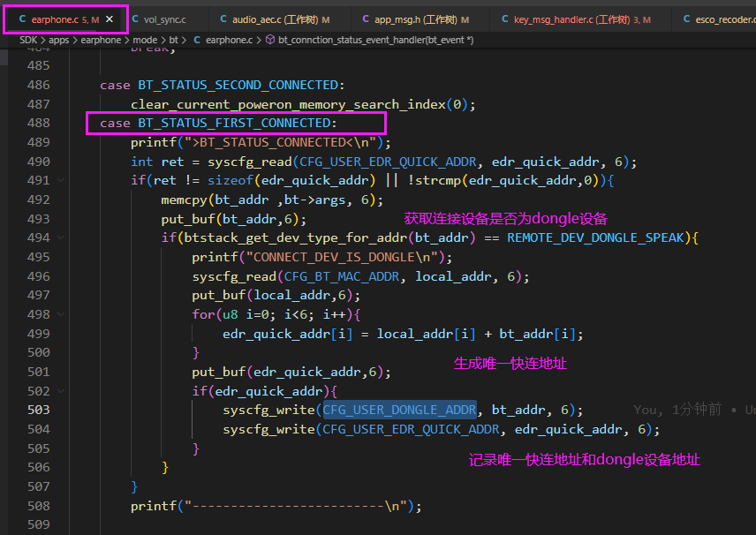Open apps folder in breadcrumb
Screen dimensions: 756x535
coord(59,40)
